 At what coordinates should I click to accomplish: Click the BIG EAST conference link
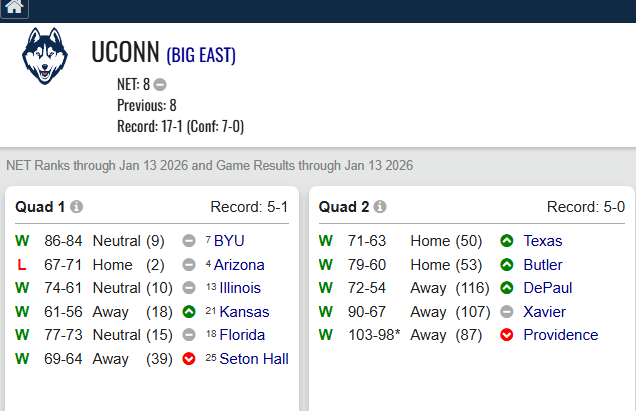[201, 55]
